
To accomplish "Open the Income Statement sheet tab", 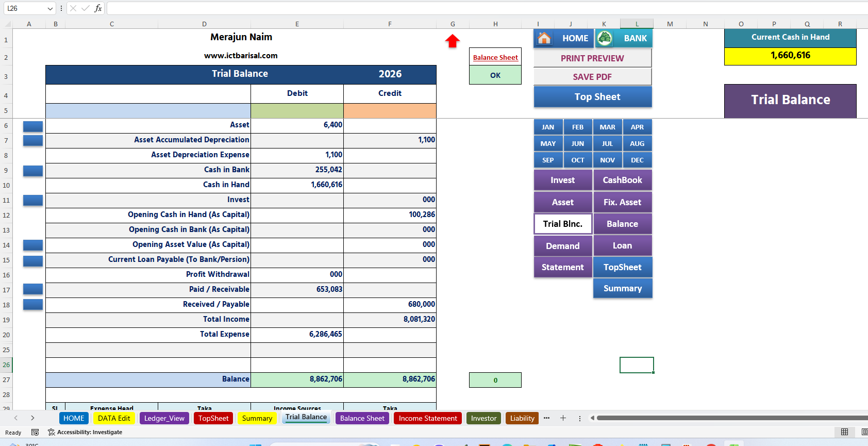I will click(428, 418).
